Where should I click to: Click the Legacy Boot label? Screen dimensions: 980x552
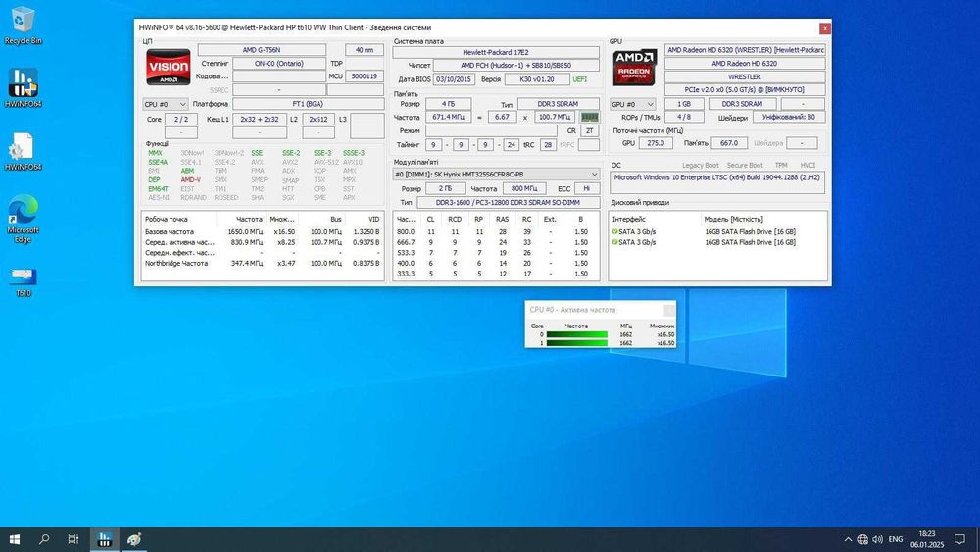(x=700, y=165)
